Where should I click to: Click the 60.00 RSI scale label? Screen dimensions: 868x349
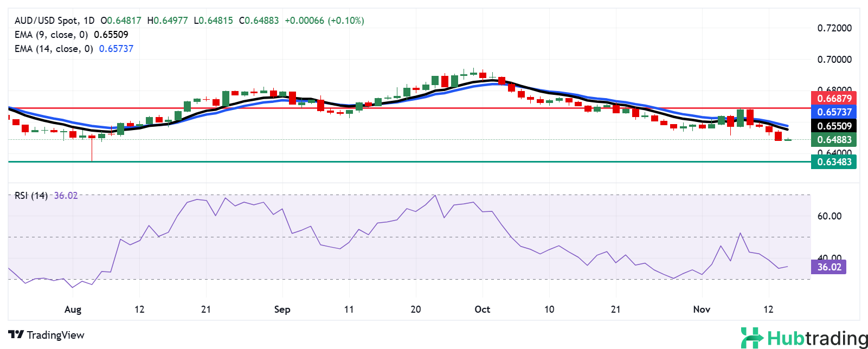pyautogui.click(x=829, y=216)
